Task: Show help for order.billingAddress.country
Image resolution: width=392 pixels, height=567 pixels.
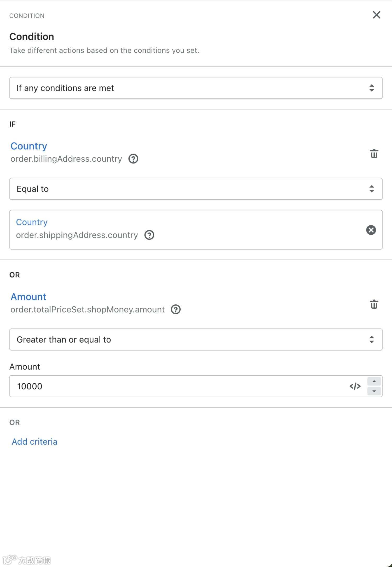Action: (133, 159)
